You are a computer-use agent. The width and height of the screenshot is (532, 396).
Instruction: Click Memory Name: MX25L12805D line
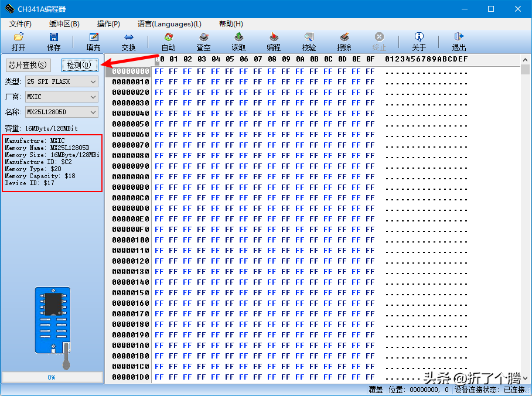click(x=47, y=148)
